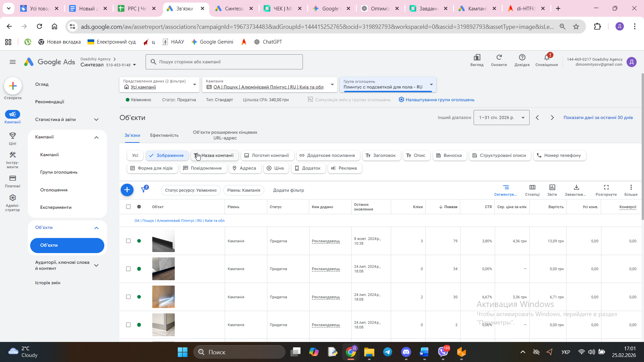644x362 pixels.
Task: Check the first image asset row checkbox
Action: point(128,241)
